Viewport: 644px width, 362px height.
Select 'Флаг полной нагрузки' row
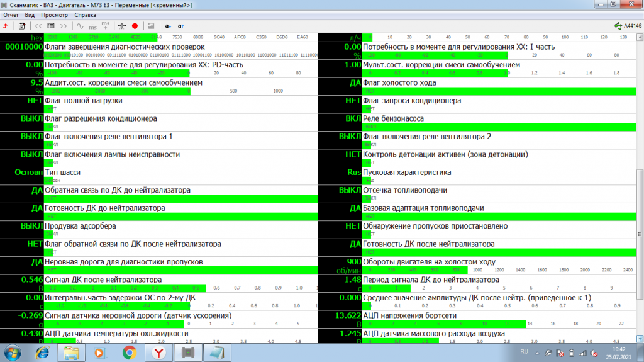tap(159, 105)
